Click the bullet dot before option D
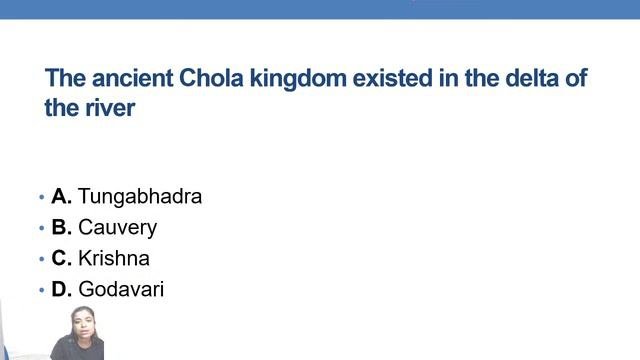The image size is (640, 360). [42, 290]
